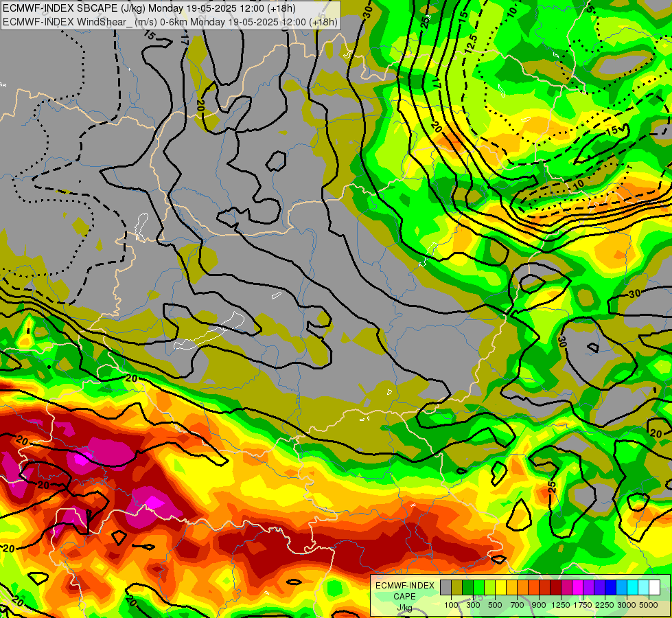Image resolution: width=672 pixels, height=618 pixels.
Task: Pick the bright green legend swatch
Action: click(x=478, y=587)
